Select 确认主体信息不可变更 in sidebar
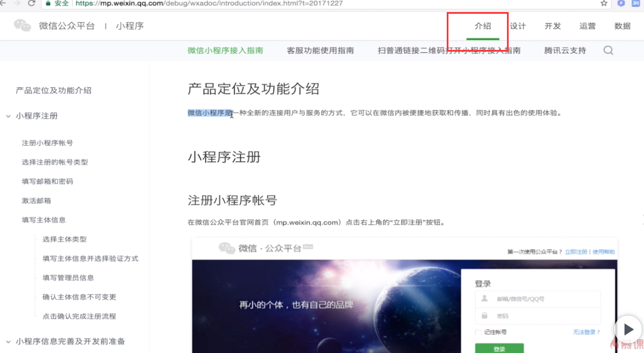The image size is (644, 353). click(x=79, y=297)
